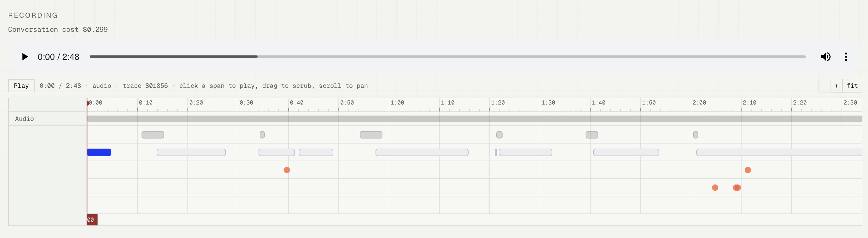868x238 pixels.
Task: Click the small gray span near 0:35
Action: (x=262, y=135)
